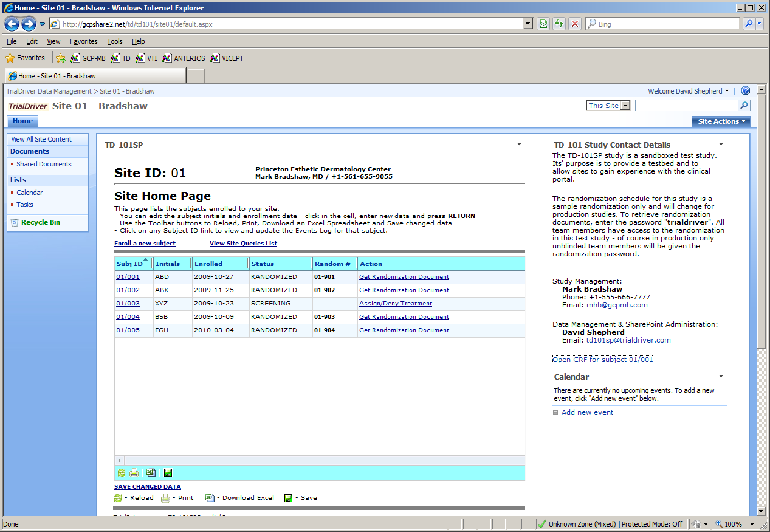This screenshot has width=770, height=532.
Task: Open the Site Actions dropdown menu
Action: point(721,121)
